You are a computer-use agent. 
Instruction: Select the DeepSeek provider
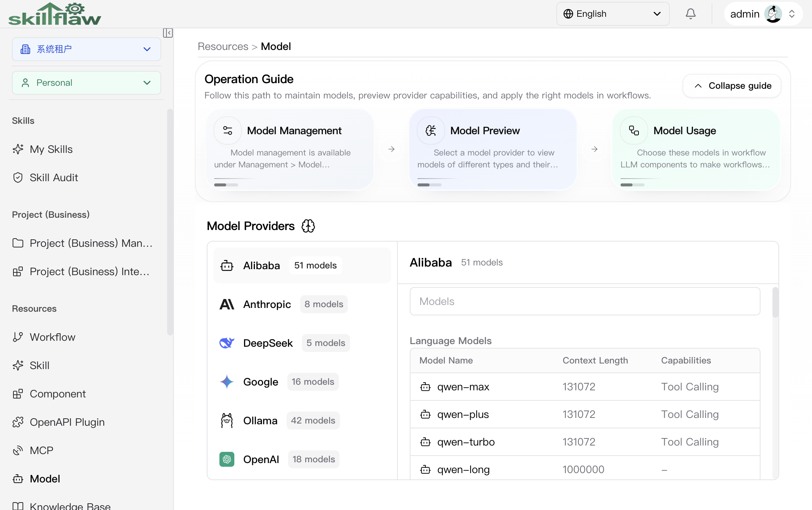click(x=302, y=343)
